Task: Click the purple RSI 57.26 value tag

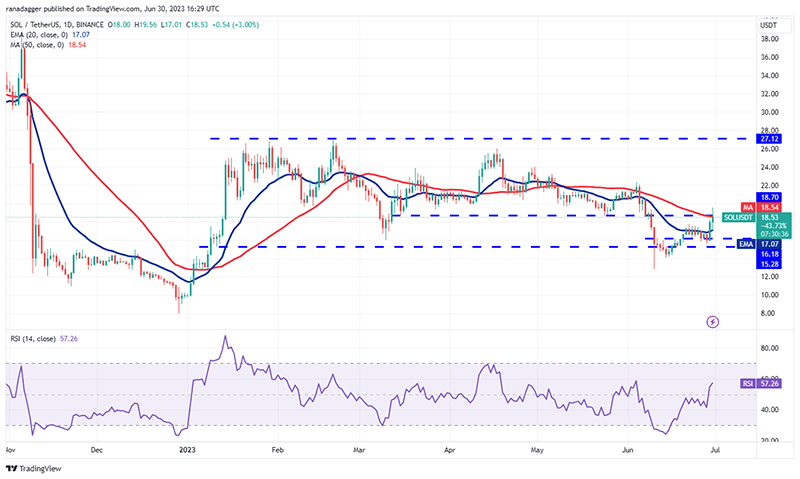Action: pos(760,383)
